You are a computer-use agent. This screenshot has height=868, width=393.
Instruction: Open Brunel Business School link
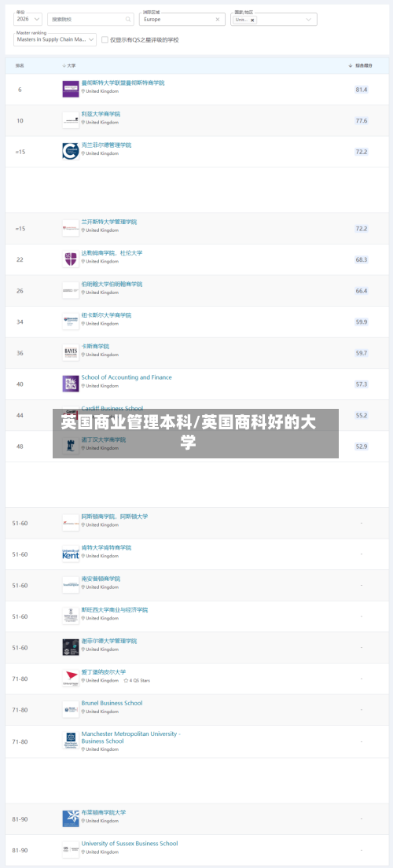point(112,703)
